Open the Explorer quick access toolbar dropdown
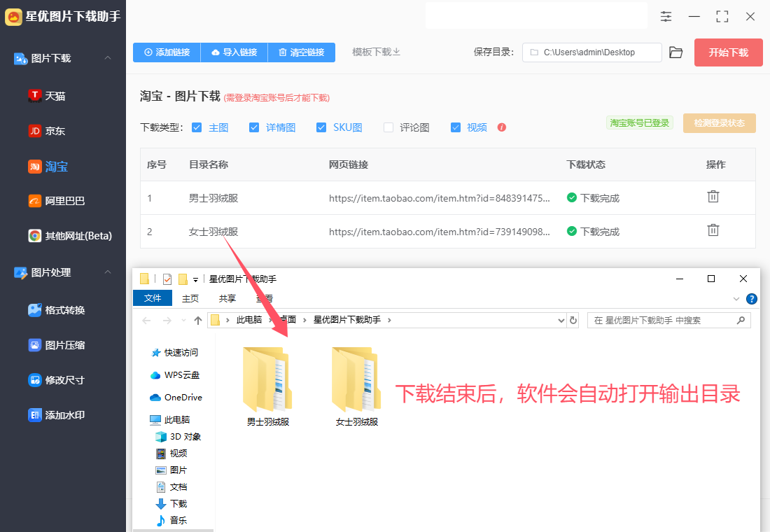 [x=195, y=280]
